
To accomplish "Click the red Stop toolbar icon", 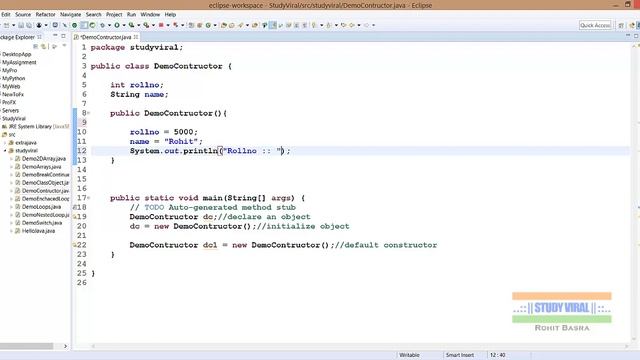I will click(161, 25).
